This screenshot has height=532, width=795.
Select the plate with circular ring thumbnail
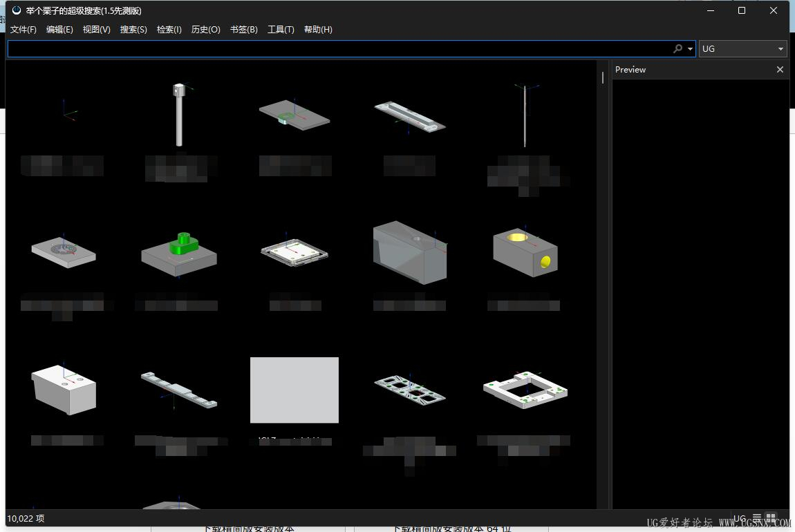64,251
